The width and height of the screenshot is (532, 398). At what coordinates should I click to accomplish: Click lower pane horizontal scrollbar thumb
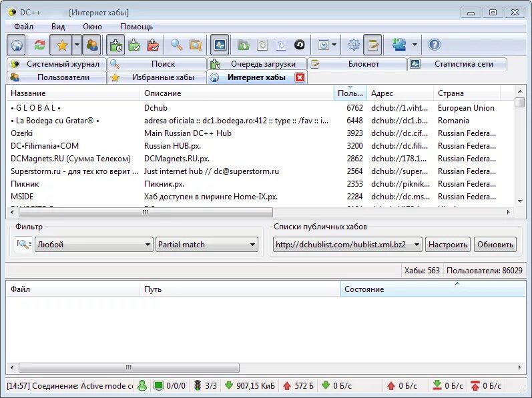tap(129, 367)
